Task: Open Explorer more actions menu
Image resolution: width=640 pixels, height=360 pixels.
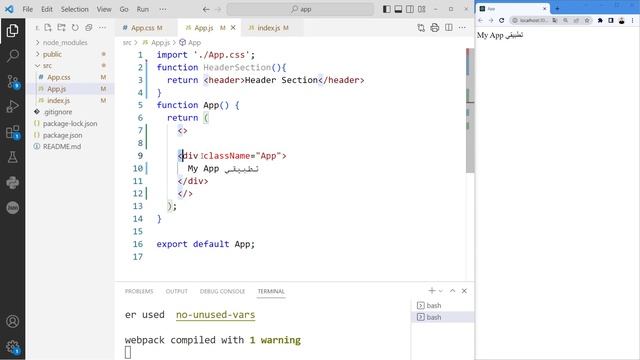Action: (x=102, y=28)
